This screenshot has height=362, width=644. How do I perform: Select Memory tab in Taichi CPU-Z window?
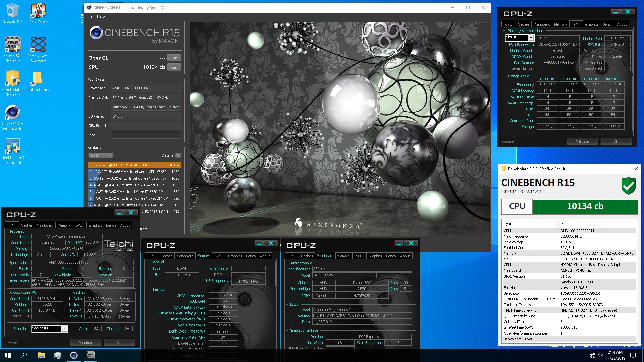(64, 225)
